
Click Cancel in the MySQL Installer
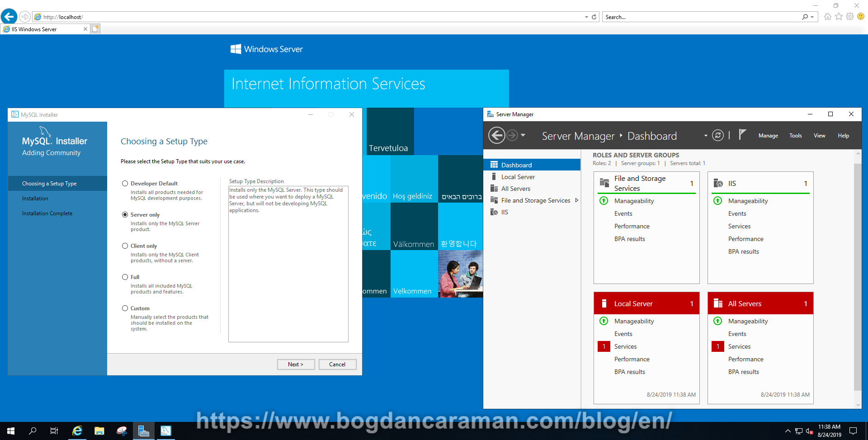tap(337, 364)
